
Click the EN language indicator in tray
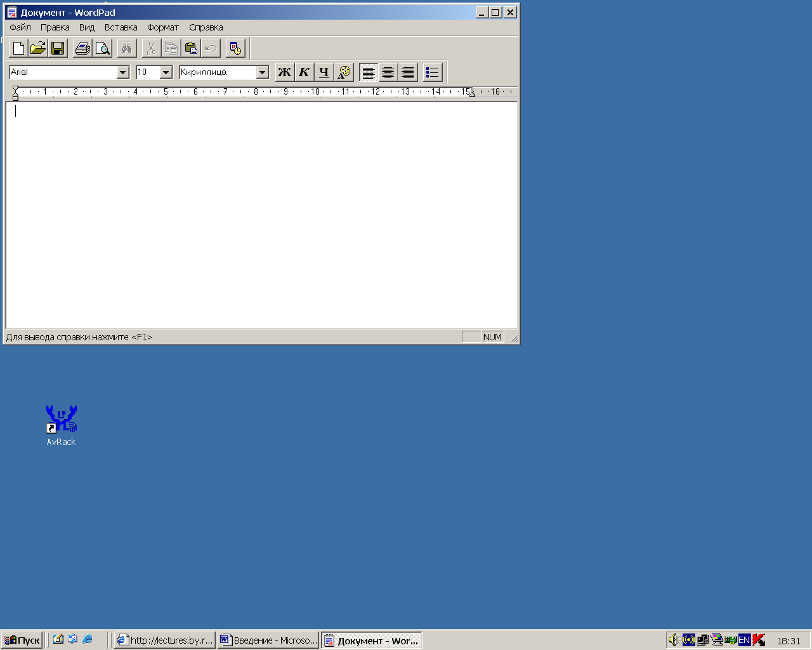(744, 640)
